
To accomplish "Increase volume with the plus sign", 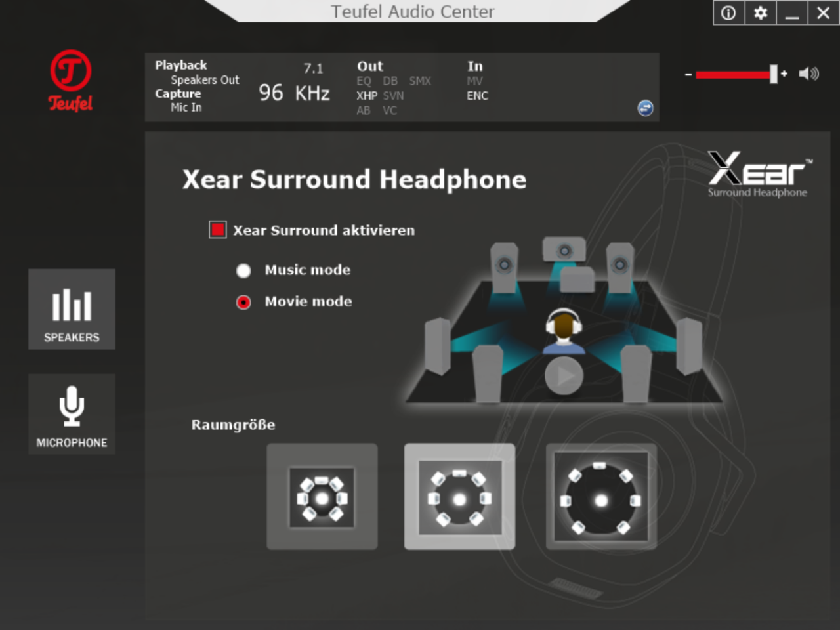I will pyautogui.click(x=784, y=74).
